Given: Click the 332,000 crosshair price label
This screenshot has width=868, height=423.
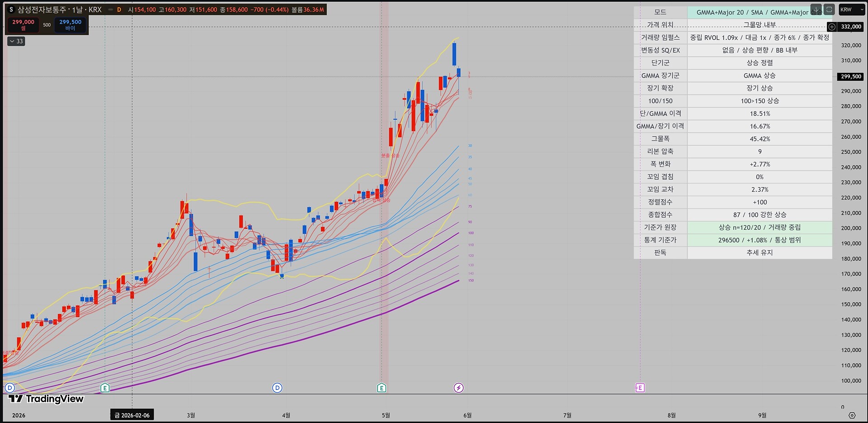Looking at the screenshot, I should point(851,27).
